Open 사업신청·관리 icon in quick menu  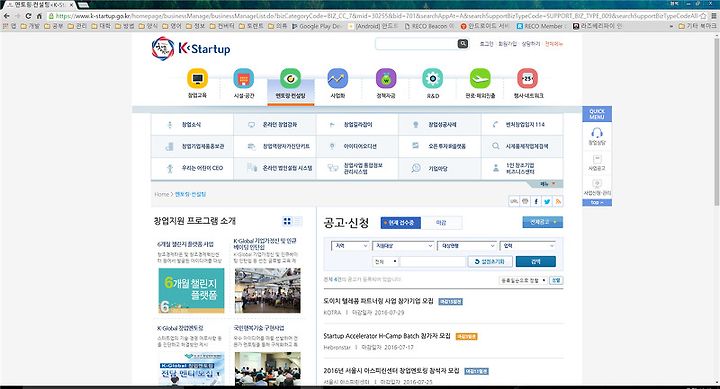[597, 187]
